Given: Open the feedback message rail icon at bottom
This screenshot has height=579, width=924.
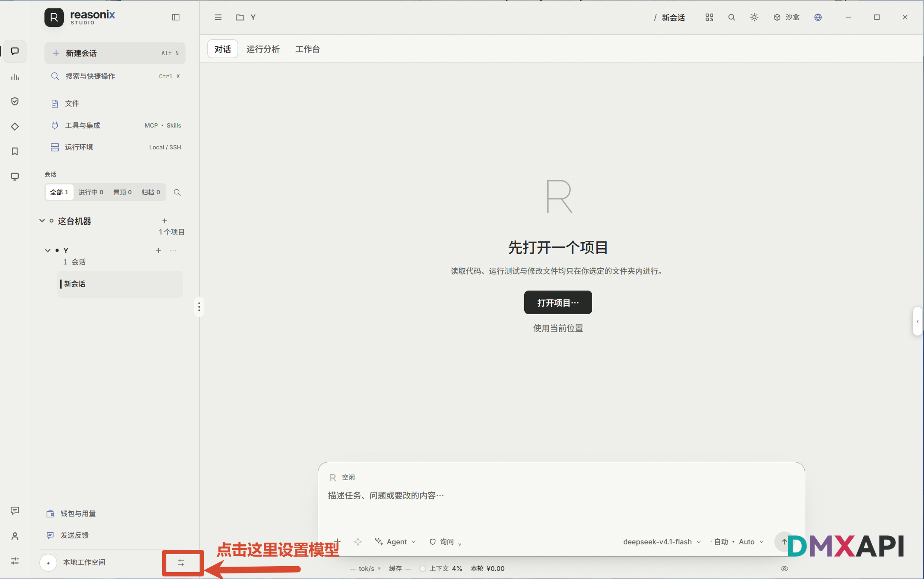Looking at the screenshot, I should point(15,511).
